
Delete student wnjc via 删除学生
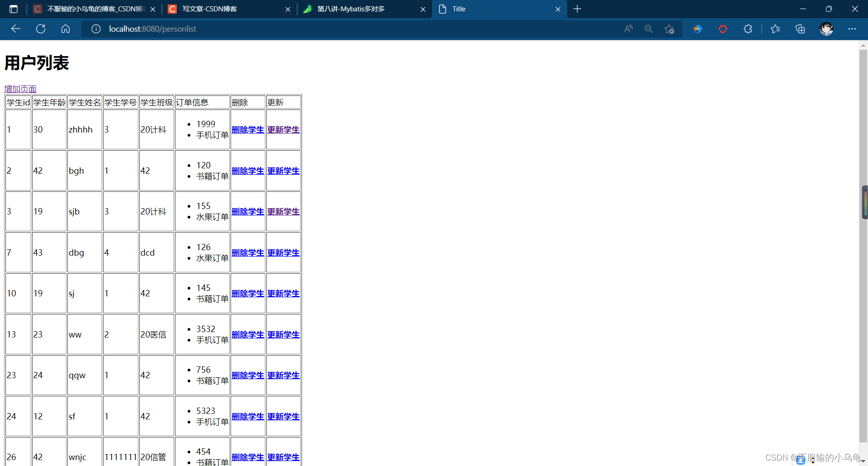pos(248,457)
